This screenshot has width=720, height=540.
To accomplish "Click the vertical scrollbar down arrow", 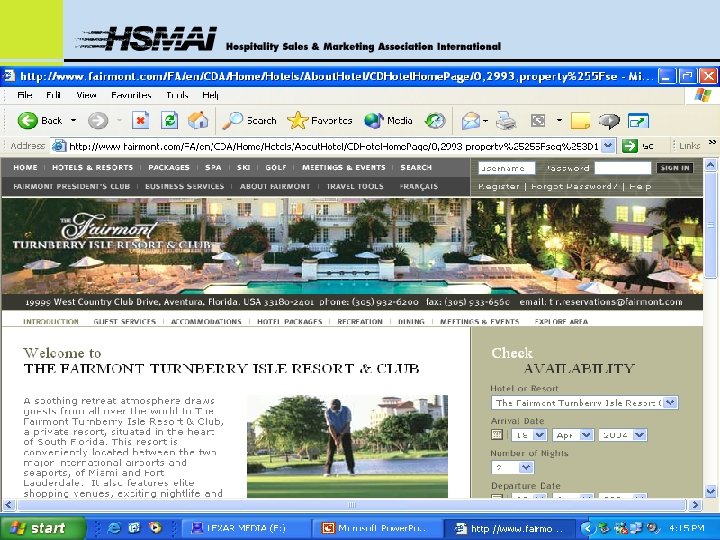I will click(711, 491).
